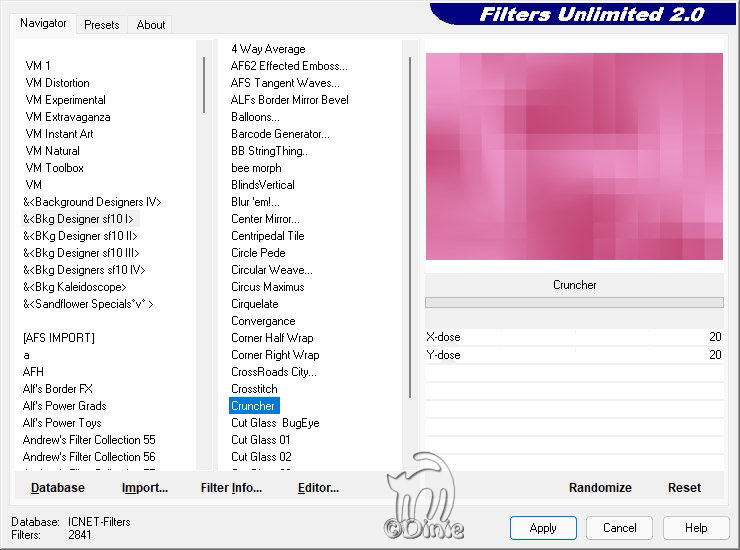This screenshot has height=550, width=740.
Task: Select the Crosstitch filter
Action: coord(254,389)
